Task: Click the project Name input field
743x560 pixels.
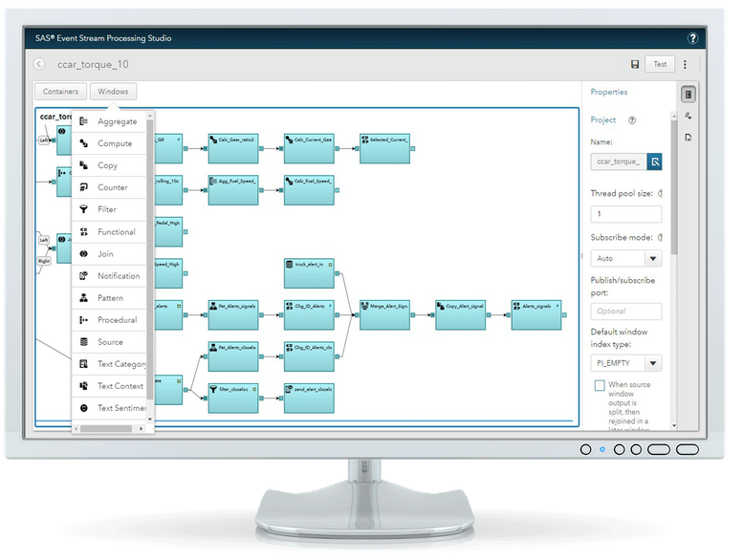Action: [619, 162]
